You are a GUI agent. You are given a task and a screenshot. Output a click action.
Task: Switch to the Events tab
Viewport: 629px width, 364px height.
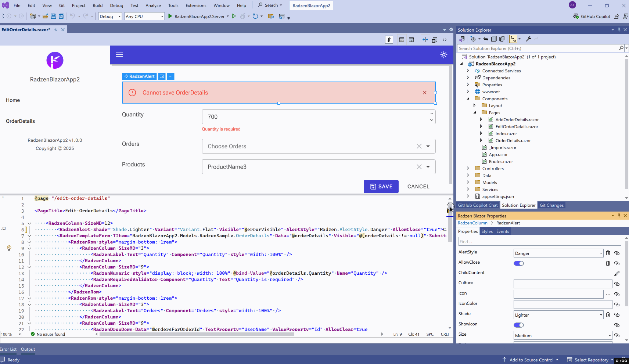(503, 231)
